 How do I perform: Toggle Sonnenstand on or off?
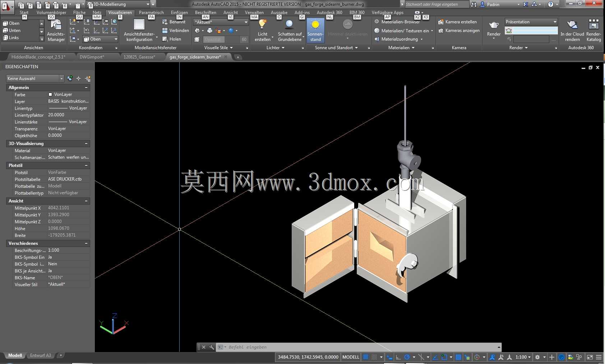pyautogui.click(x=315, y=31)
